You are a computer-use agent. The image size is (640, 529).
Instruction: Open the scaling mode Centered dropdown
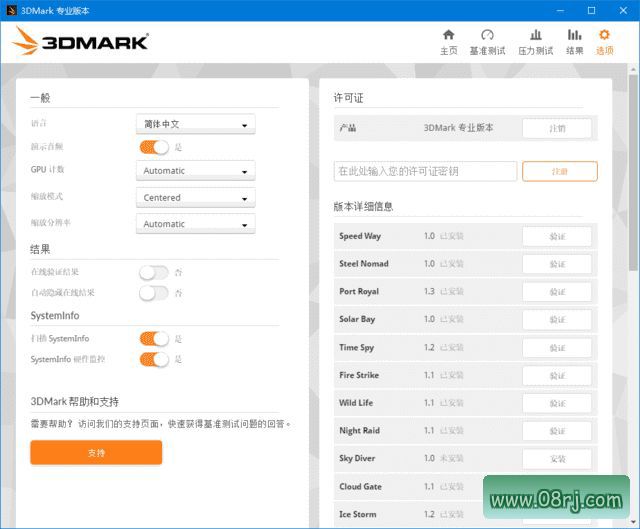point(196,198)
